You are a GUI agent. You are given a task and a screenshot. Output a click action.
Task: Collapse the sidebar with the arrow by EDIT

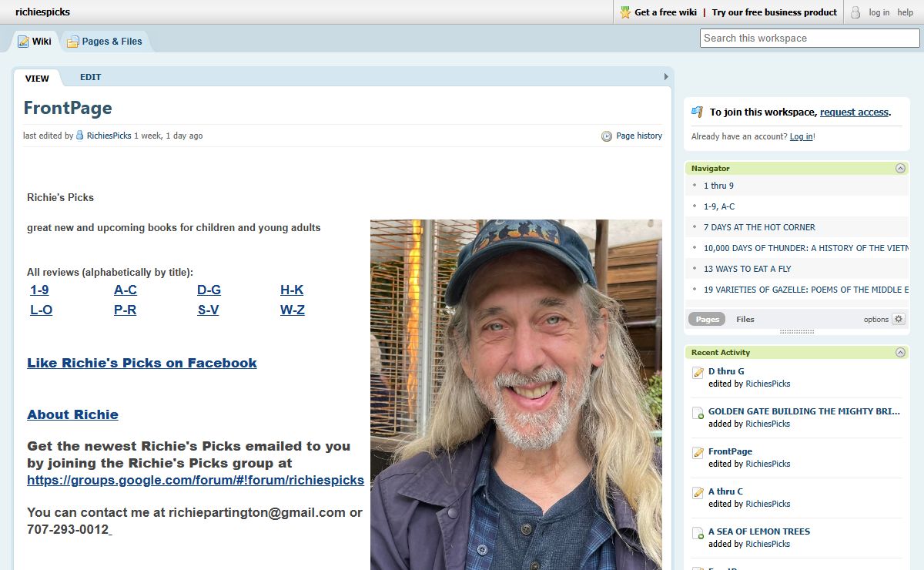(x=666, y=77)
